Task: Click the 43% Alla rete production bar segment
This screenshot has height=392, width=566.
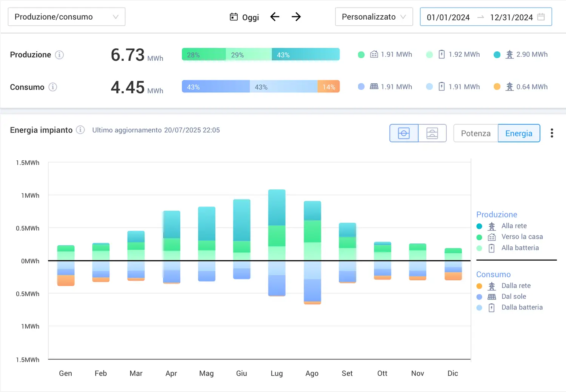Action: [305, 55]
